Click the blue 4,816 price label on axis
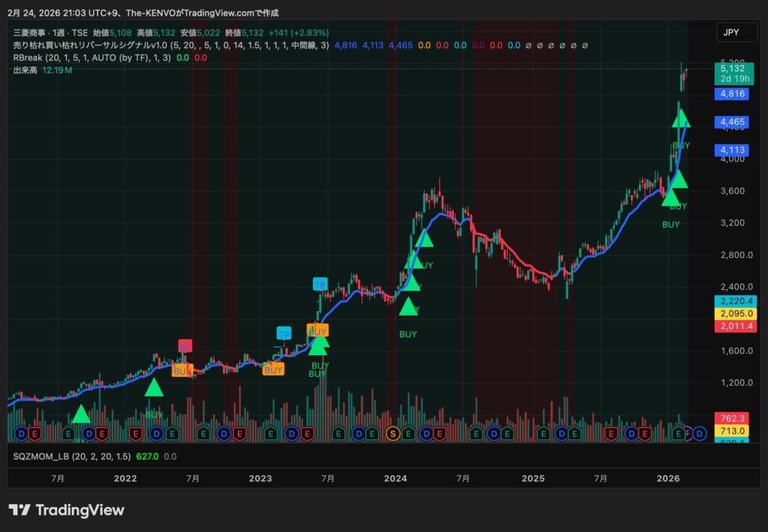 [x=730, y=94]
